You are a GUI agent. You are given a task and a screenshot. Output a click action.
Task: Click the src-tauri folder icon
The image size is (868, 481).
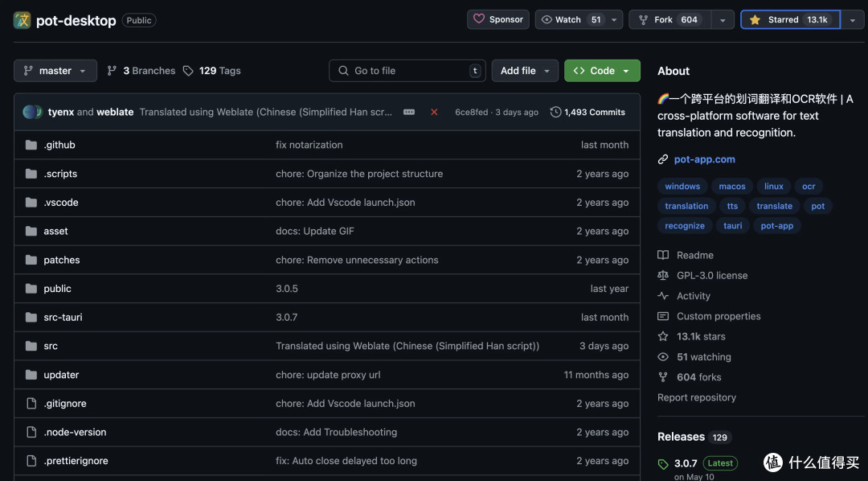tap(31, 317)
